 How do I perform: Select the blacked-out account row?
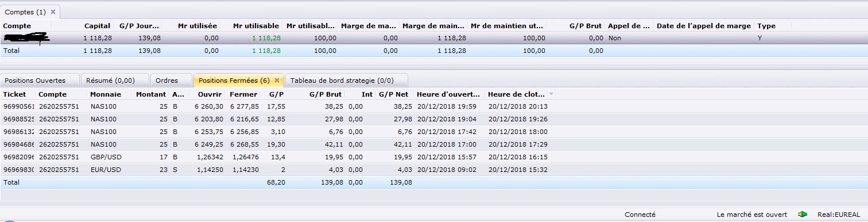click(x=434, y=38)
